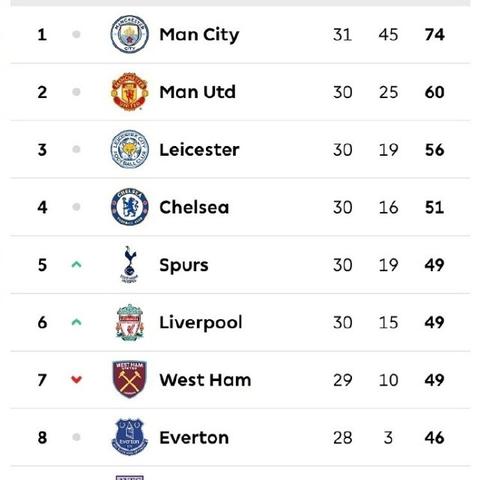
Task: Click green up arrow beside Spurs
Action: click(76, 265)
